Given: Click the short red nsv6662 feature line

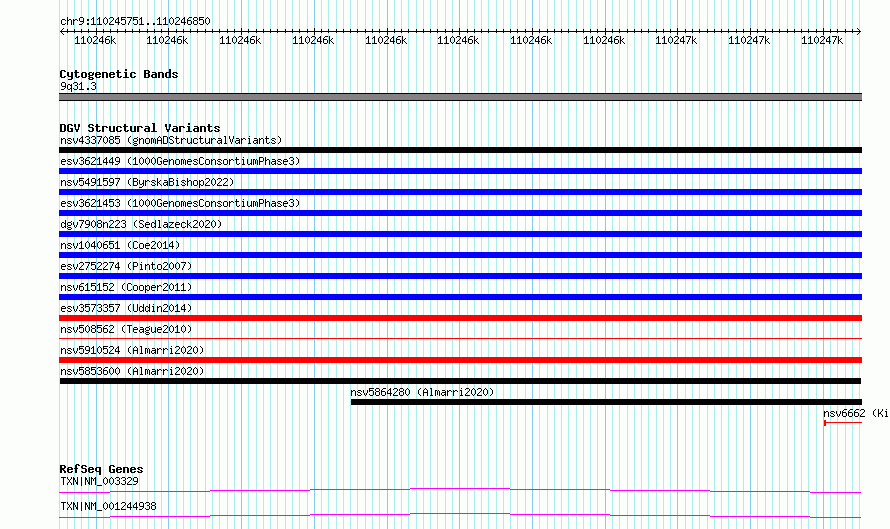Looking at the screenshot, I should pyautogui.click(x=843, y=423).
